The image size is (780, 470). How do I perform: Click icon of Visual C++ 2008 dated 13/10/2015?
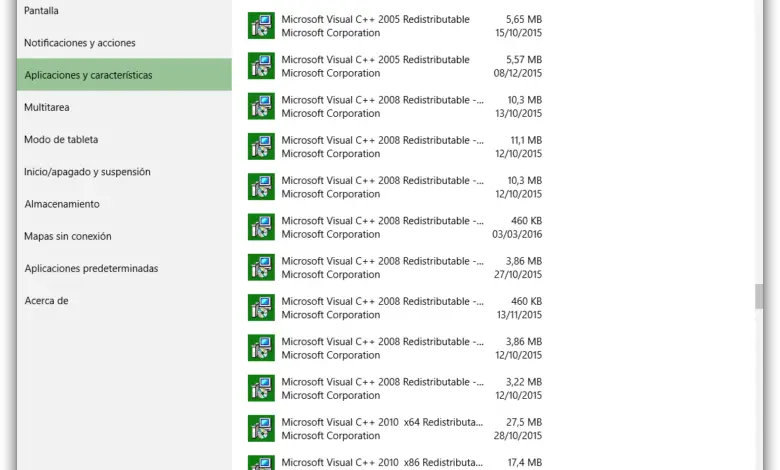pos(261,106)
